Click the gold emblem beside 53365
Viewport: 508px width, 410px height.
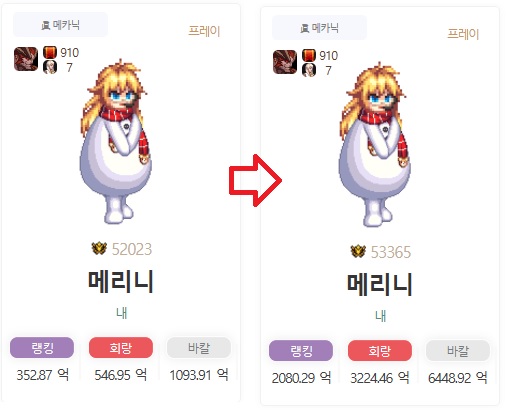(x=358, y=252)
